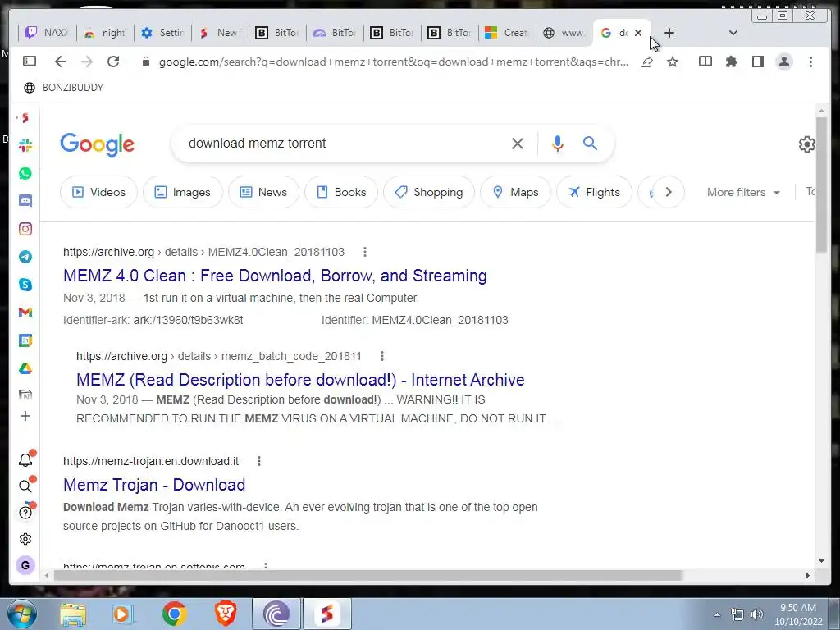
Task: Bookmark this page with the star icon
Action: click(x=673, y=62)
